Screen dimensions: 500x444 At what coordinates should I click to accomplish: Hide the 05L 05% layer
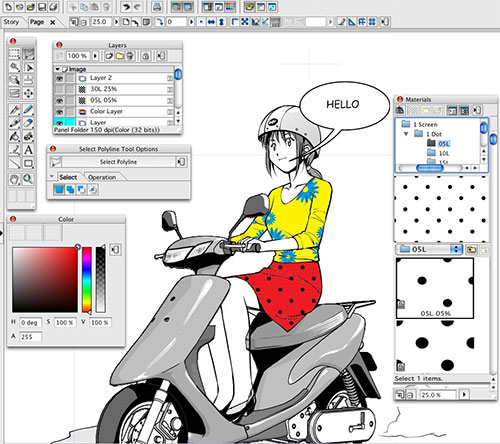60,100
